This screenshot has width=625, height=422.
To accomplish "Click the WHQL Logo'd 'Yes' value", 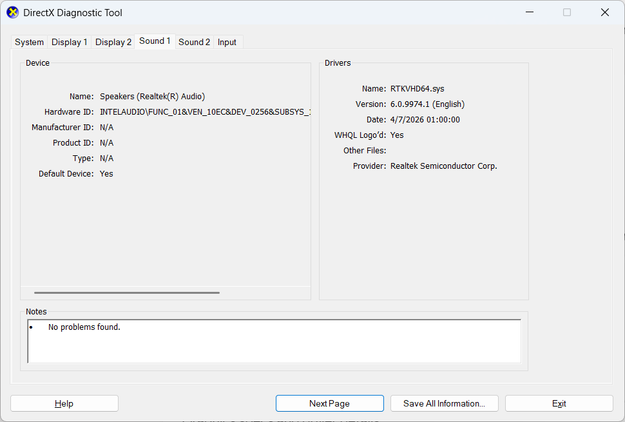I will [x=397, y=135].
